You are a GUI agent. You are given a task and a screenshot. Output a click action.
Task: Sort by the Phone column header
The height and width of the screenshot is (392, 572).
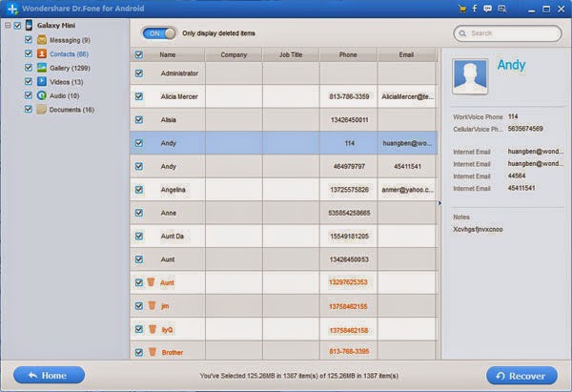point(348,54)
